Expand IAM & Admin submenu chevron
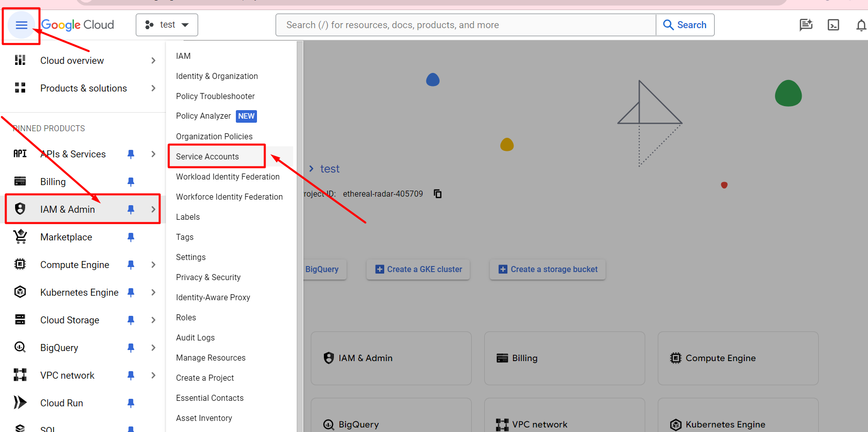This screenshot has height=432, width=868. [153, 209]
